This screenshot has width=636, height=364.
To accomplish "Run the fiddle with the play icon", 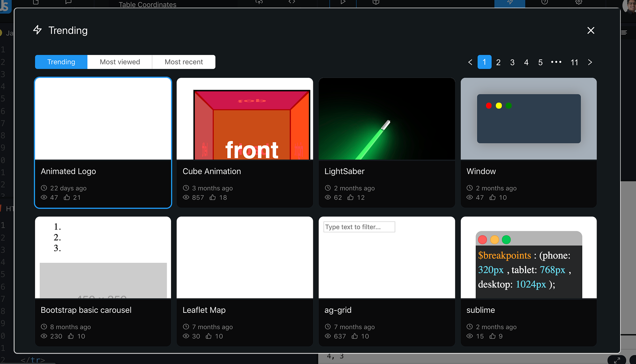I will [x=342, y=2].
